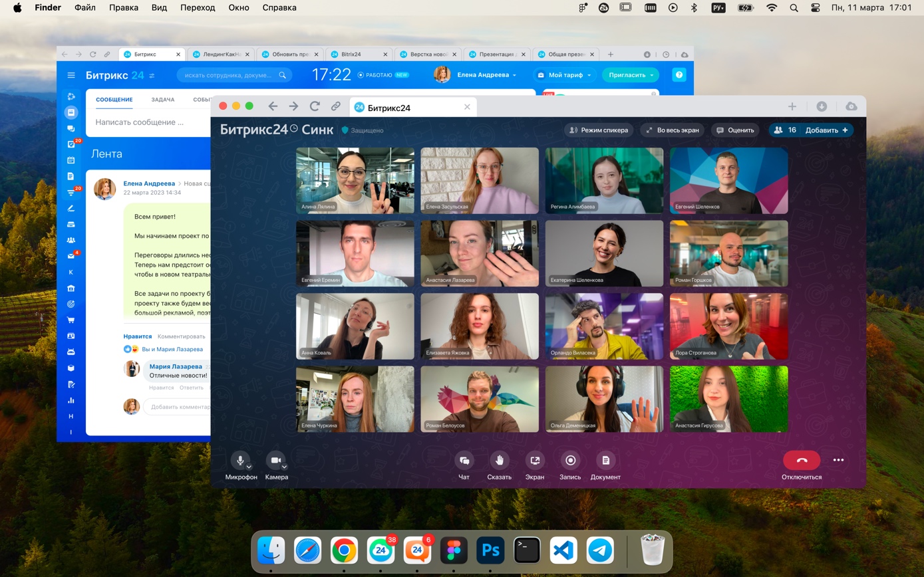
Task: Open Photoshop from the Dock
Action: pyautogui.click(x=490, y=550)
